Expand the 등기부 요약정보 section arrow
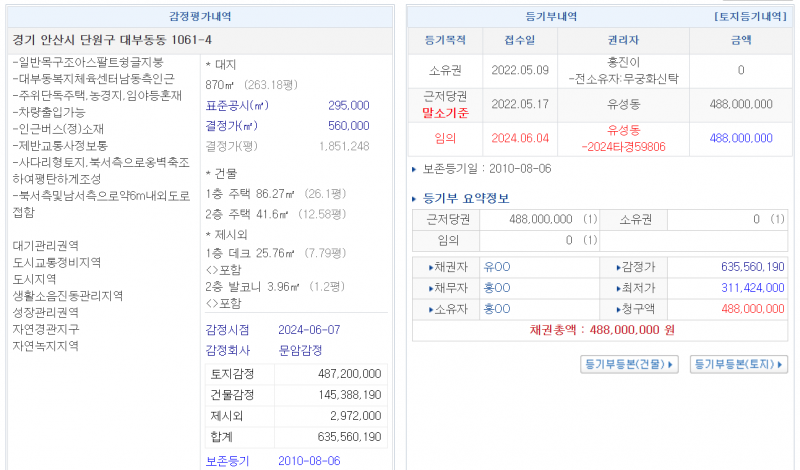Viewport: 800px width, 470px height. (416, 198)
